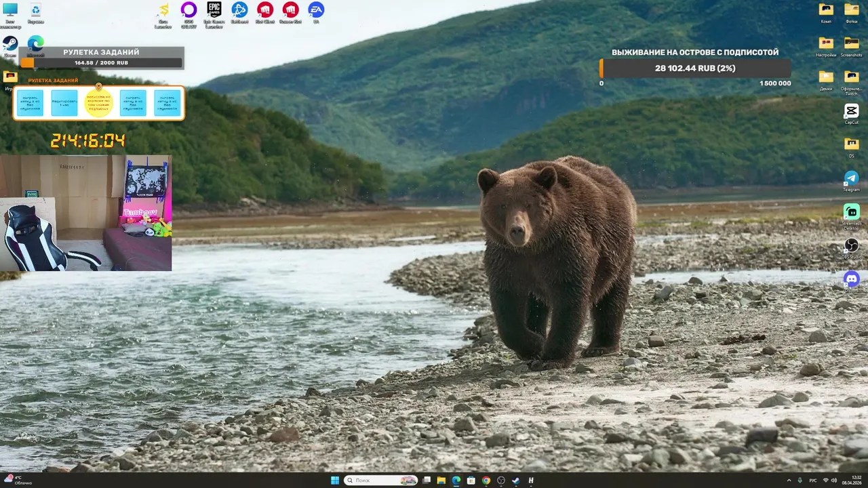
Task: Open the Steam desktop shortcut
Action: click(x=10, y=46)
